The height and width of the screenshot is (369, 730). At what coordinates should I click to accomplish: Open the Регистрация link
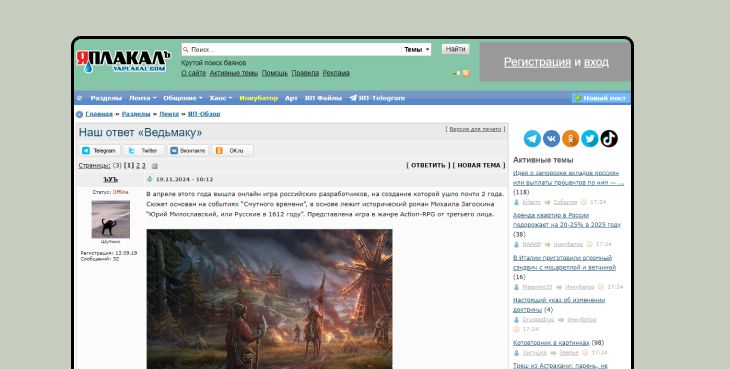(537, 62)
